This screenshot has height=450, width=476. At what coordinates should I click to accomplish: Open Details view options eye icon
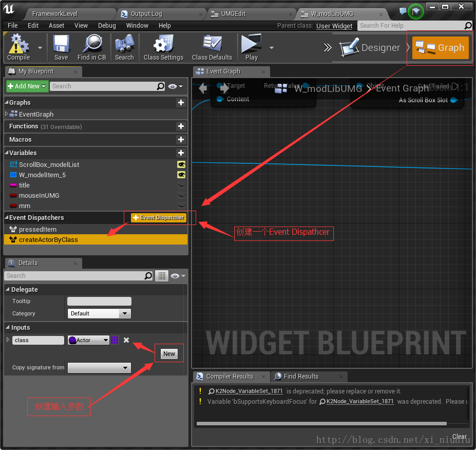point(178,276)
